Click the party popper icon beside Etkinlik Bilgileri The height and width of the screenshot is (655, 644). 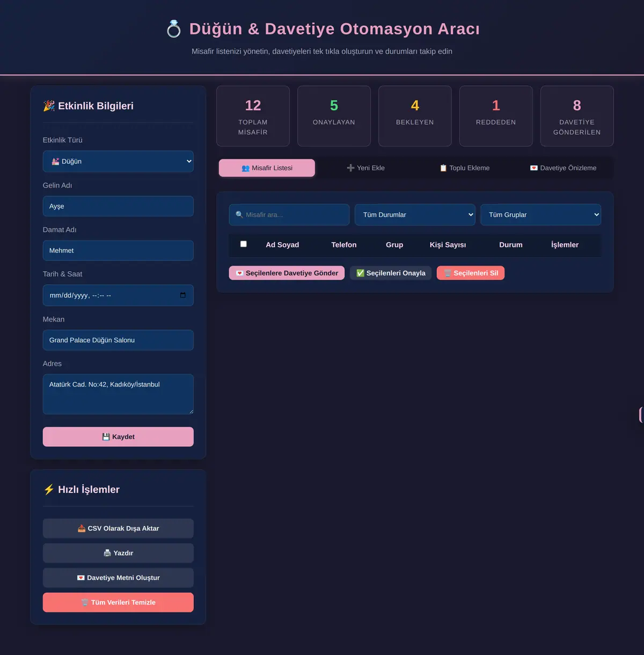click(49, 106)
